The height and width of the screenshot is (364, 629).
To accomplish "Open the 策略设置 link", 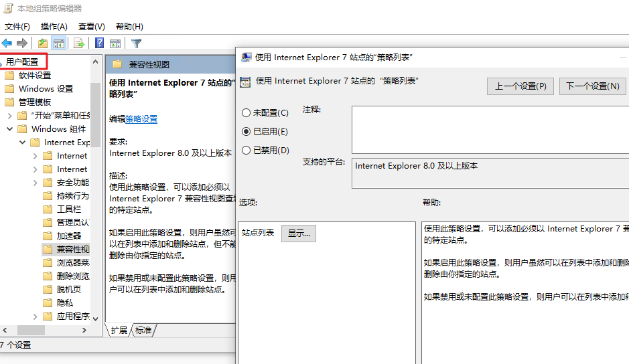I will [x=141, y=119].
